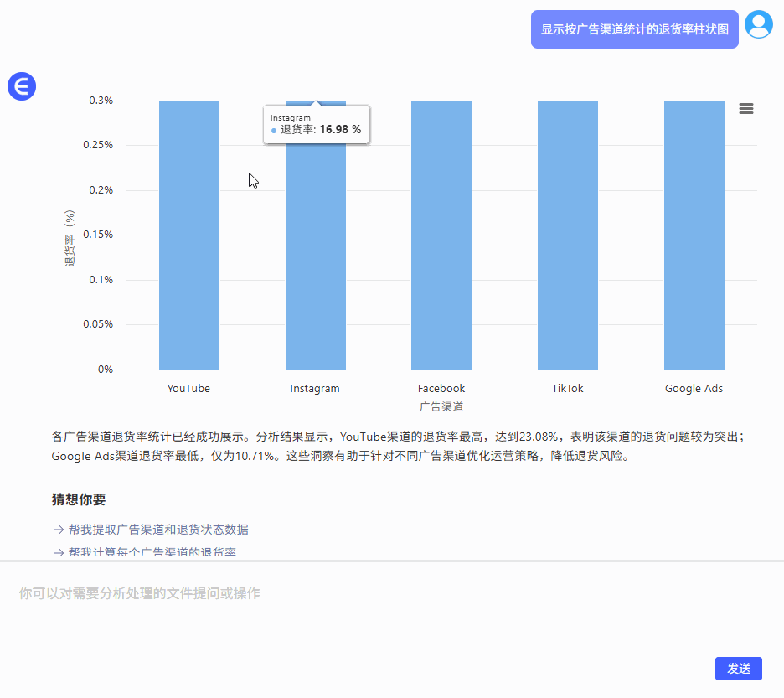Click the 0.05% y-axis tick label
Image resolution: width=784 pixels, height=698 pixels.
click(98, 324)
